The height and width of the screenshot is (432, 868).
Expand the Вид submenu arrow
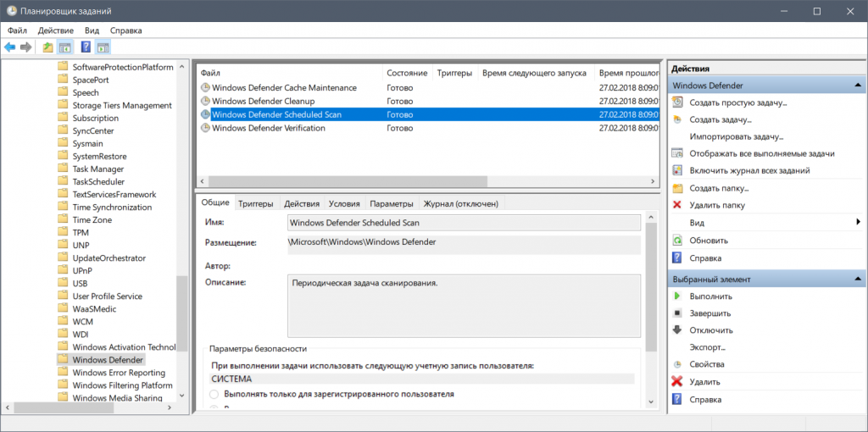[x=858, y=223]
